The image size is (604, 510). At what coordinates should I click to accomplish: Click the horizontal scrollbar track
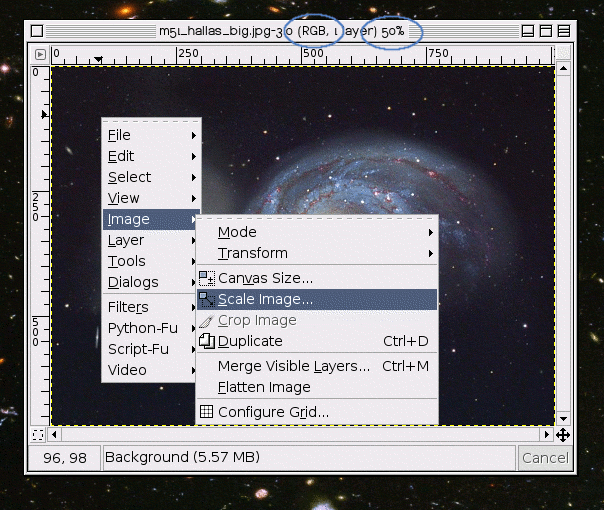click(x=300, y=435)
